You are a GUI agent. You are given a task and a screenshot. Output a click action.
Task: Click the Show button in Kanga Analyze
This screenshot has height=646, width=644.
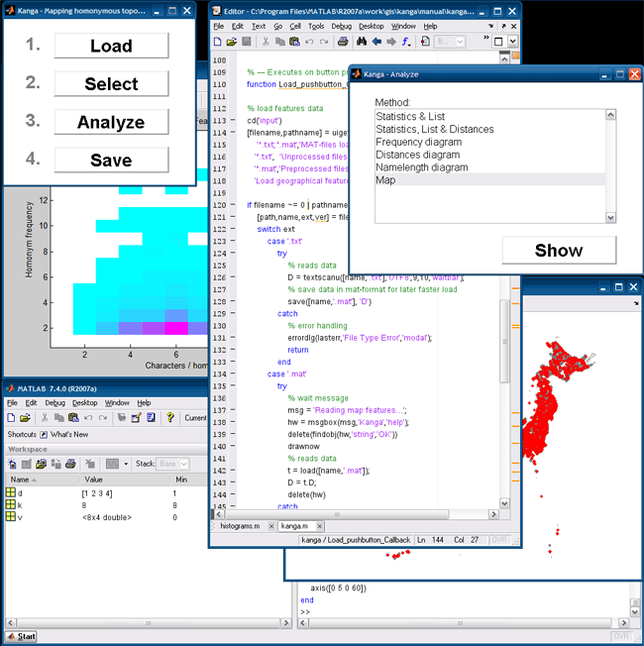coord(559,251)
